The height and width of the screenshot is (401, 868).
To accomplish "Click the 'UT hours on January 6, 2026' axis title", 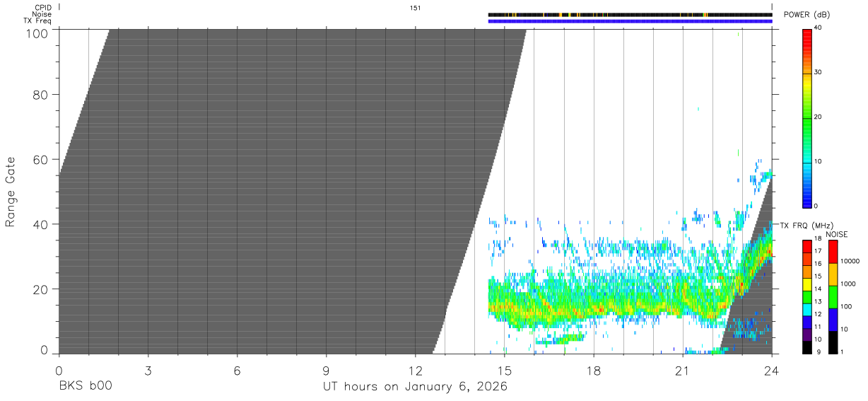I will pos(415,387).
